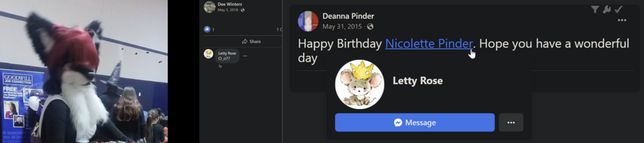
Task: Click Deanna Pinder's profile picture
Action: point(308,21)
